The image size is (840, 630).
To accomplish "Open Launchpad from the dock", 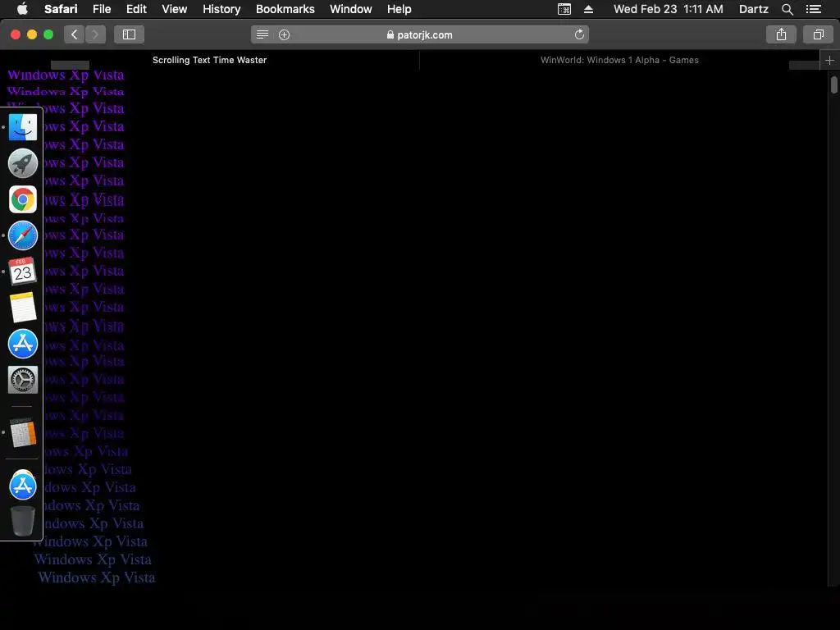I will click(x=22, y=163).
